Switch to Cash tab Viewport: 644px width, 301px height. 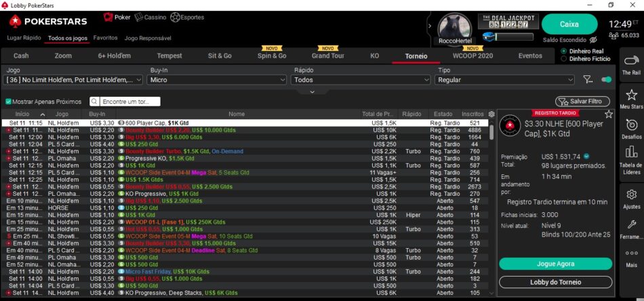pyautogui.click(x=21, y=56)
